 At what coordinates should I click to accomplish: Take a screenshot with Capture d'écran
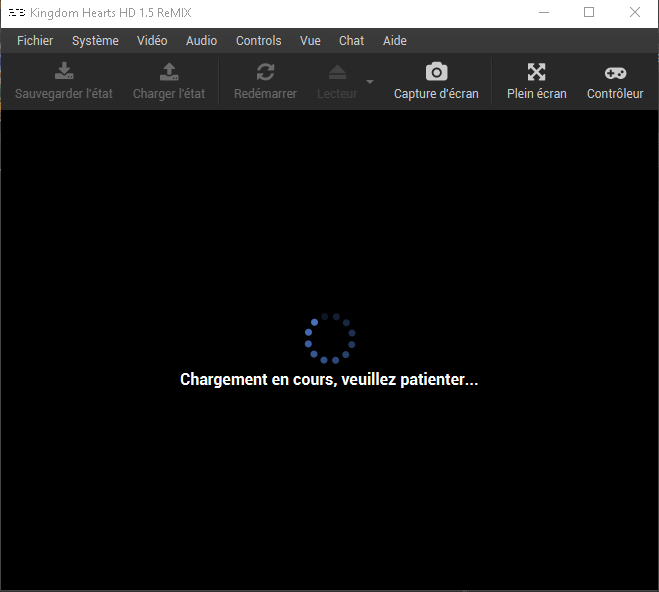tap(436, 81)
